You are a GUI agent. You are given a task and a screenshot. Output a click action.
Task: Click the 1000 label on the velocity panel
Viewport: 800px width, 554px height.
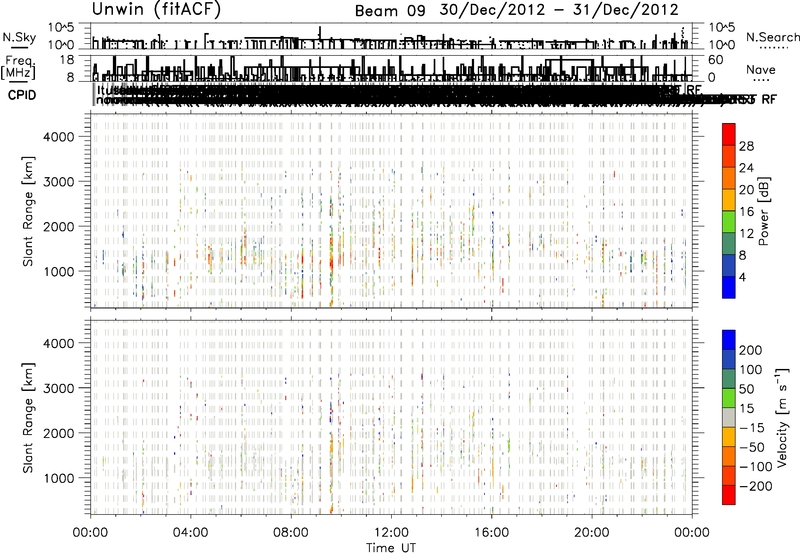(x=58, y=478)
